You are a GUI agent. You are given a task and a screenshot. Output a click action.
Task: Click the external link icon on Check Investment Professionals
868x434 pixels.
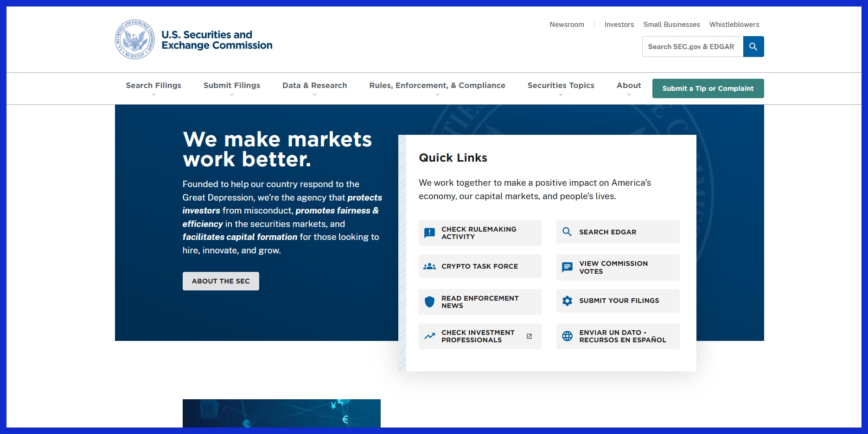tap(529, 336)
